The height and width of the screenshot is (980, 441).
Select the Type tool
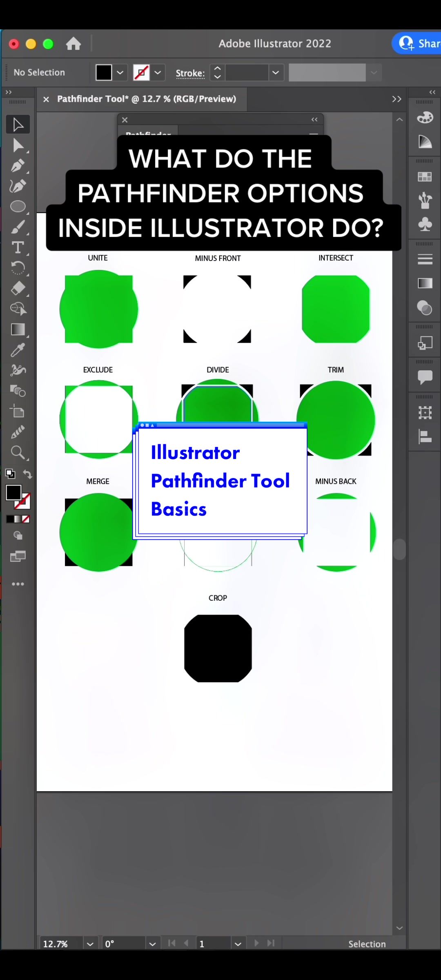(18, 247)
